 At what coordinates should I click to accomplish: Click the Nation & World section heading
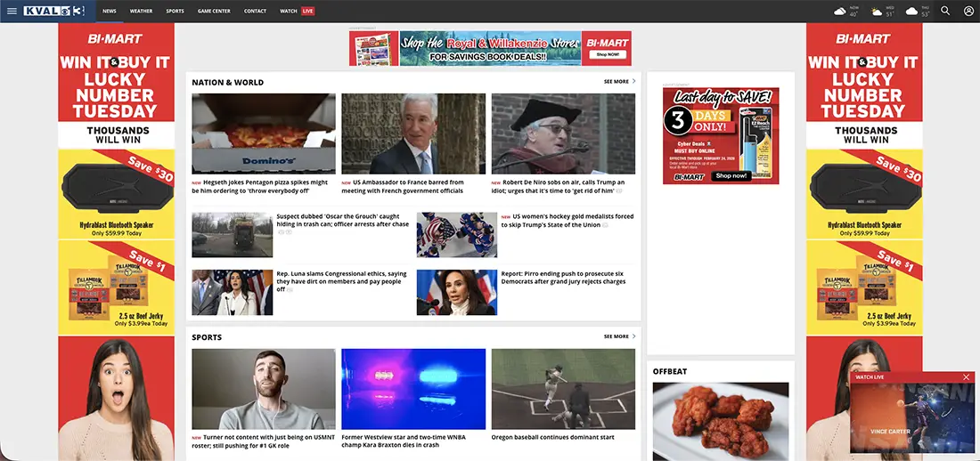(227, 82)
